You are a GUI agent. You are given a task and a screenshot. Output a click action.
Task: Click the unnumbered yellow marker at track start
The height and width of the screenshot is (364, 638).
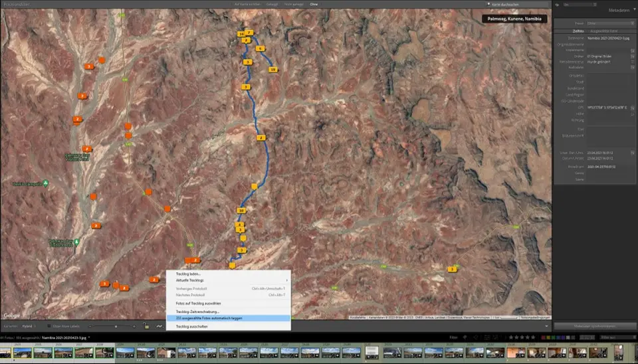pyautogui.click(x=232, y=265)
